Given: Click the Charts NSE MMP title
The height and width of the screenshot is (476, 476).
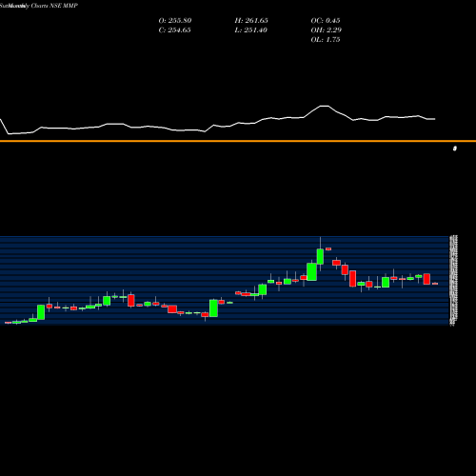Looking at the screenshot, I should click(54, 6).
